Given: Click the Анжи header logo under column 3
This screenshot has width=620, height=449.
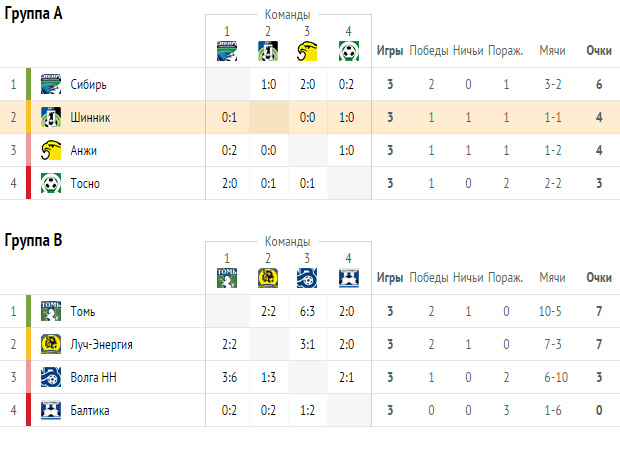Looking at the screenshot, I should (x=307, y=51).
